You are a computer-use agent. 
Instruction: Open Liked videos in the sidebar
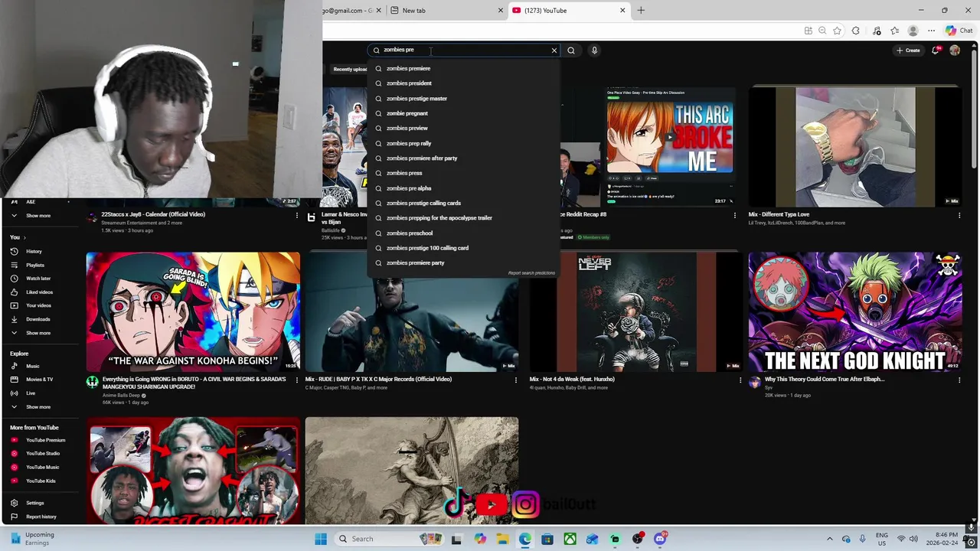[x=39, y=292]
